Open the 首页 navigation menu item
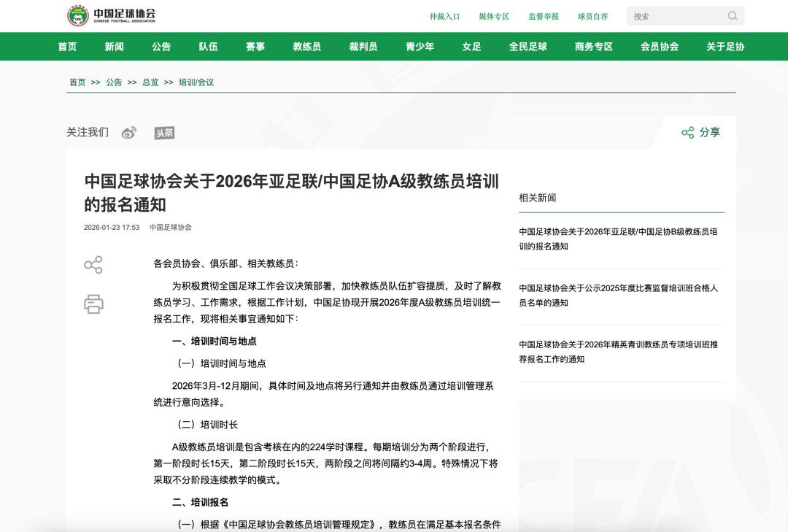This screenshot has width=788, height=532. click(67, 47)
